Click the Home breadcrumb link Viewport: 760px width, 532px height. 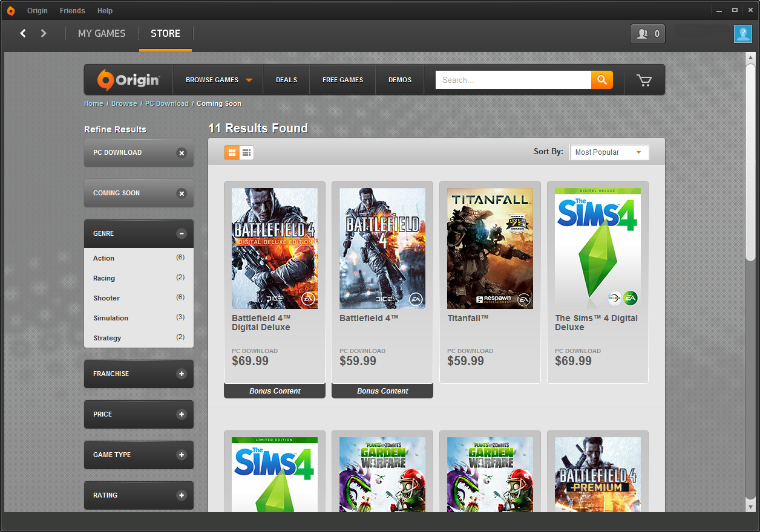tap(93, 103)
